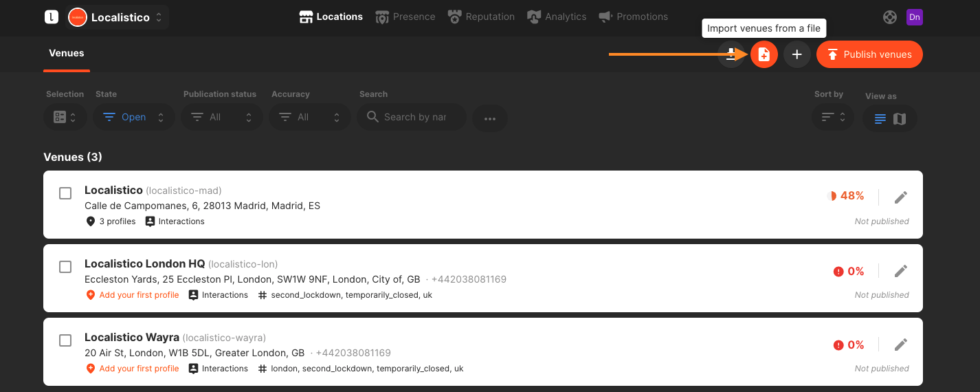Click the Calle de Campomanes address text

(x=202, y=206)
